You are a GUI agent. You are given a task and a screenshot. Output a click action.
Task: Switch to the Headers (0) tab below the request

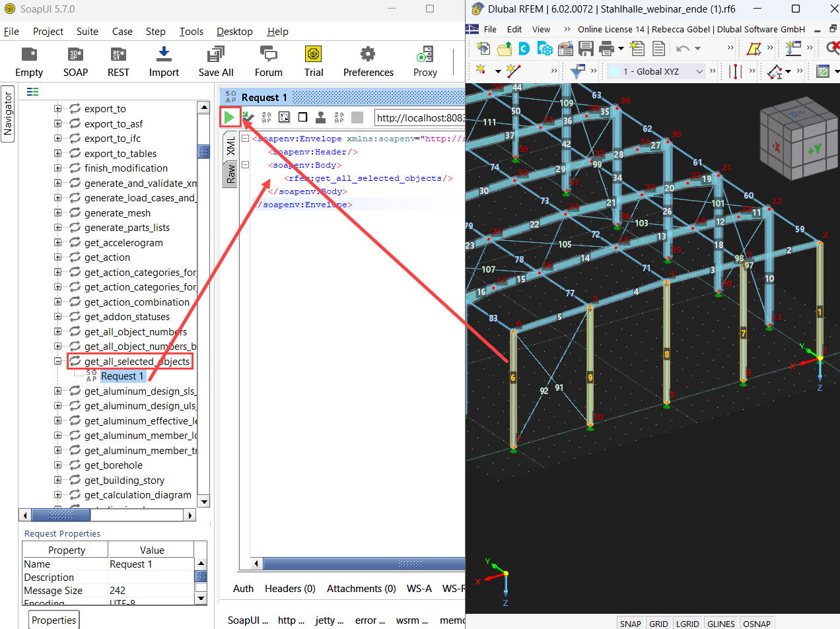click(290, 588)
